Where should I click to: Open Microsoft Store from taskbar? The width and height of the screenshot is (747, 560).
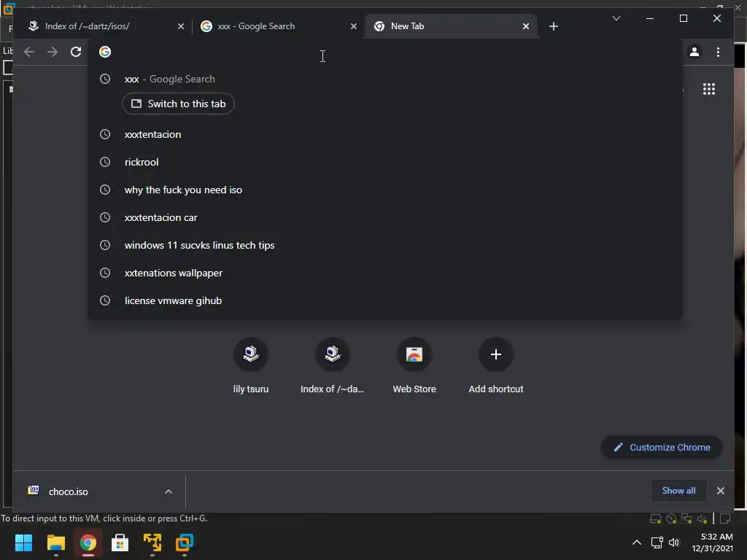coord(120,542)
